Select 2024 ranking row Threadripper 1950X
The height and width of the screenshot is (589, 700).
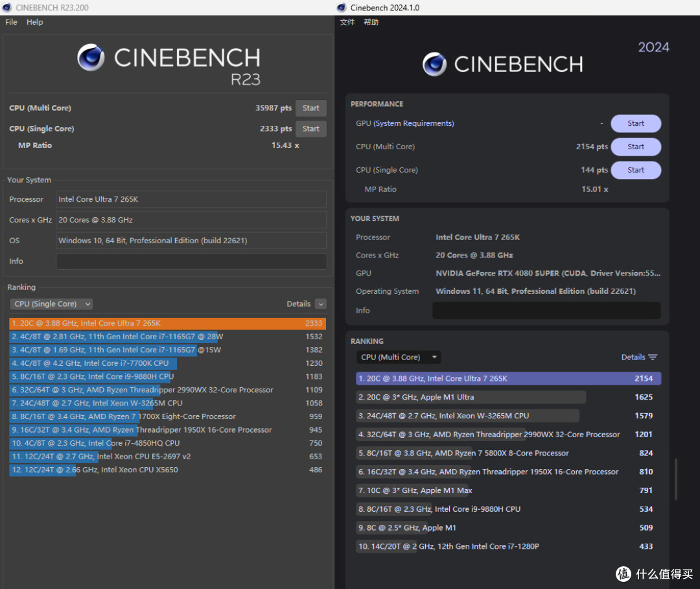(x=509, y=472)
